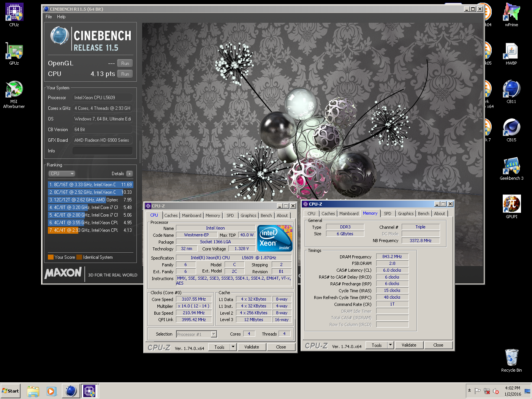Click the Action Center flag tray icon

pyautogui.click(x=478, y=391)
